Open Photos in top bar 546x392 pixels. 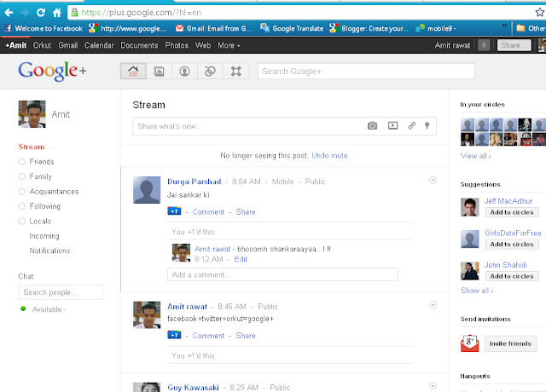177,45
